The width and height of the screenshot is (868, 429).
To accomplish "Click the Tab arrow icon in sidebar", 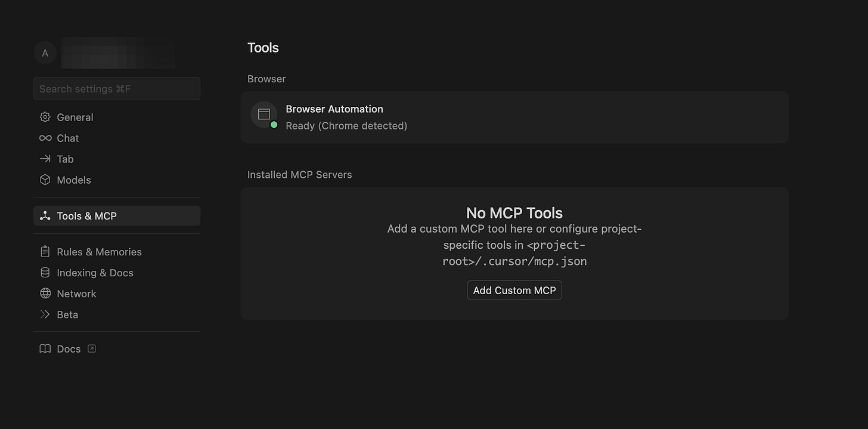I will [45, 159].
